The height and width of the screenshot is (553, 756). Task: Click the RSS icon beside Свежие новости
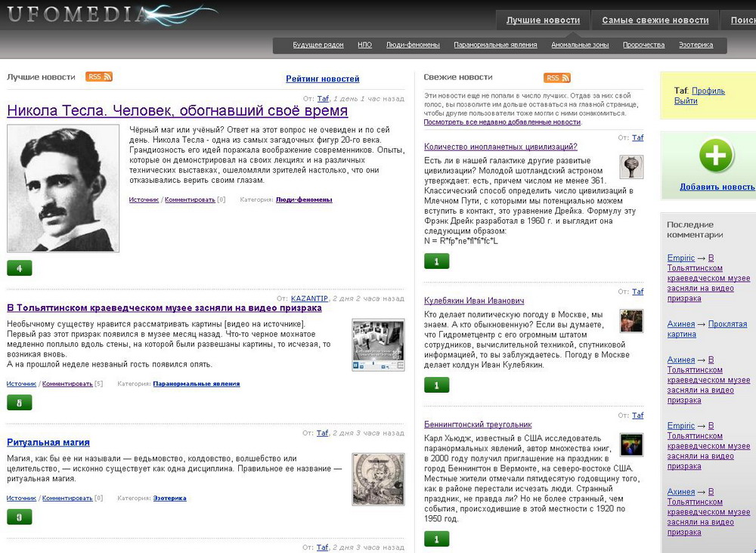click(x=557, y=78)
